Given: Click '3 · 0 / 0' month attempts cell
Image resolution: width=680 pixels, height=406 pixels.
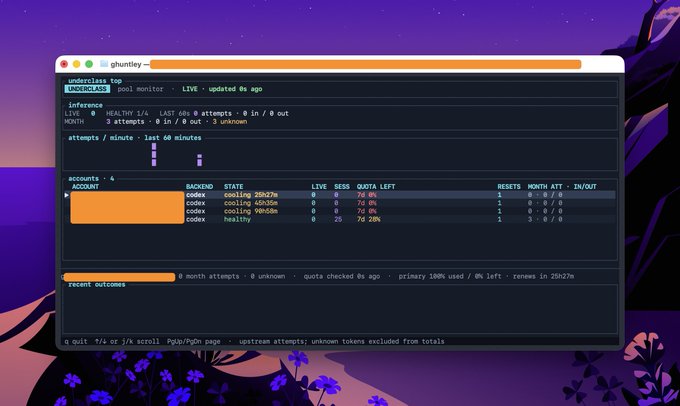Looking at the screenshot, I should [x=545, y=219].
